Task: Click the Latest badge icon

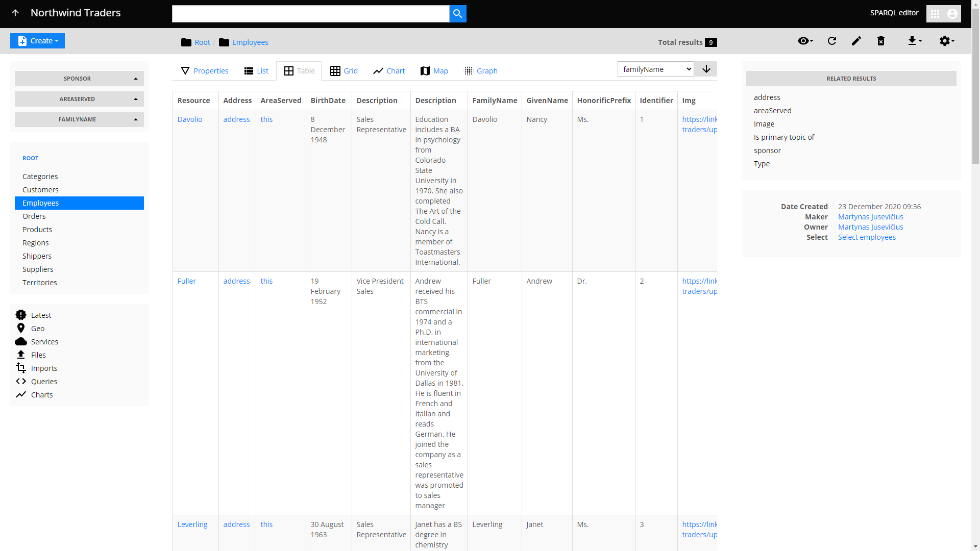Action: click(x=21, y=315)
